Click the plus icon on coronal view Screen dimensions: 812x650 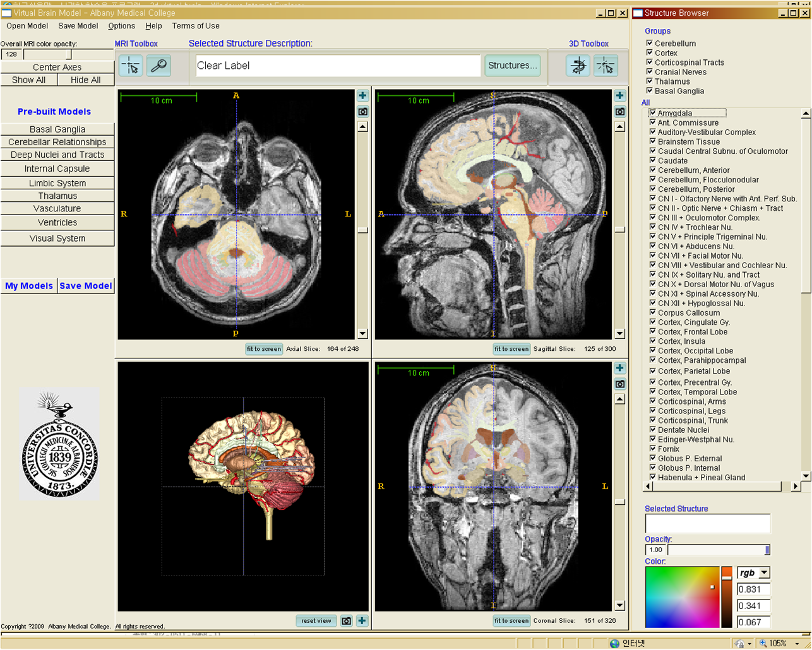pyautogui.click(x=619, y=369)
